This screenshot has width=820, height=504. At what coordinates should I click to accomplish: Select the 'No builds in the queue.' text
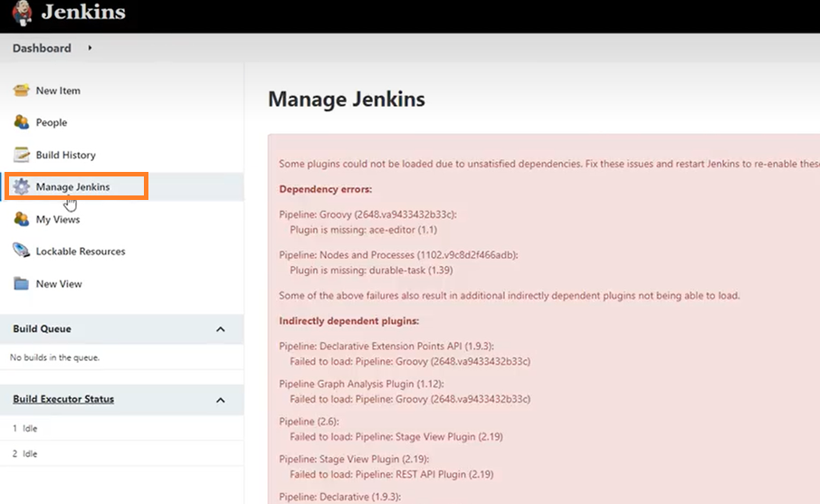[54, 357]
